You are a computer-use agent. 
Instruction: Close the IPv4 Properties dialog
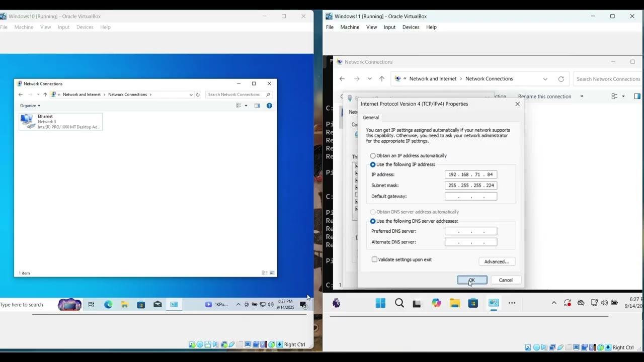click(517, 104)
